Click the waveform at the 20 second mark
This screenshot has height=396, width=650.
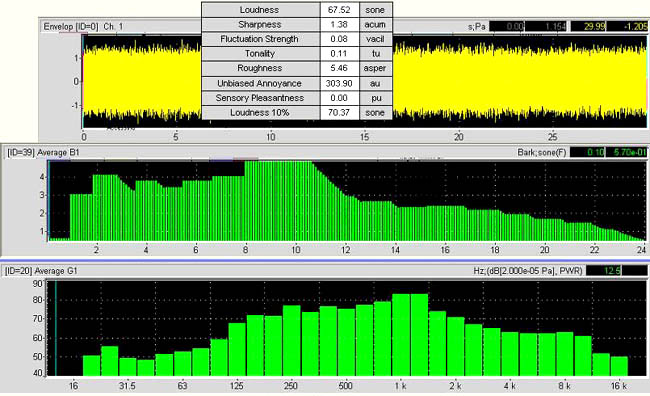pyautogui.click(x=458, y=82)
